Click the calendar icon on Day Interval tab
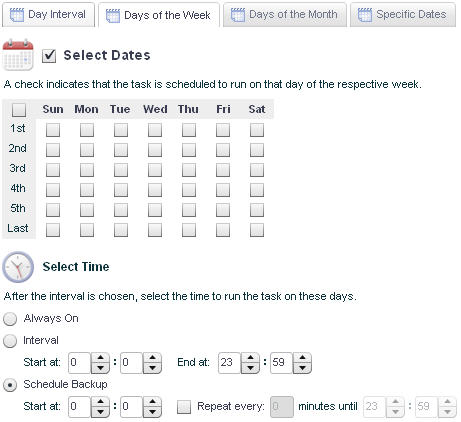The width and height of the screenshot is (461, 422). click(x=17, y=15)
